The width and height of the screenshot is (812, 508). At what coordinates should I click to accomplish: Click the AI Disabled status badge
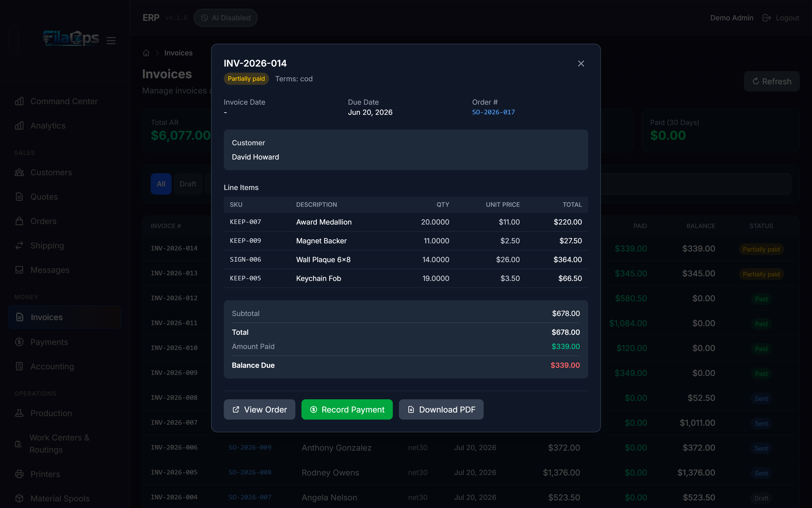[226, 18]
